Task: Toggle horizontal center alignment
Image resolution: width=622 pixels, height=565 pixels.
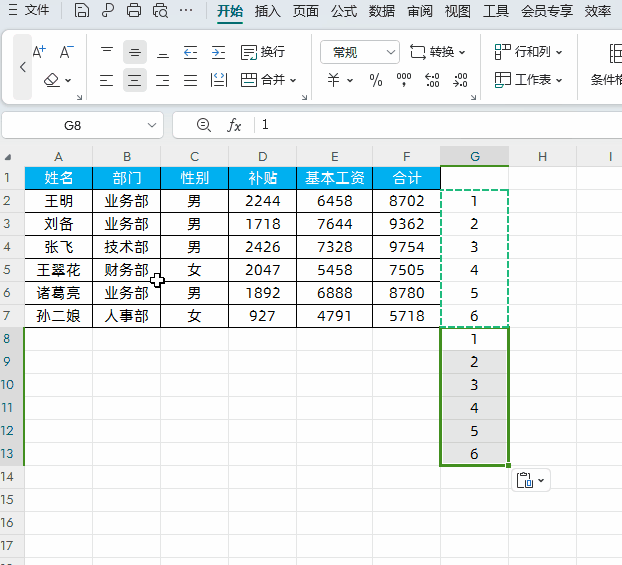Action: (135, 80)
